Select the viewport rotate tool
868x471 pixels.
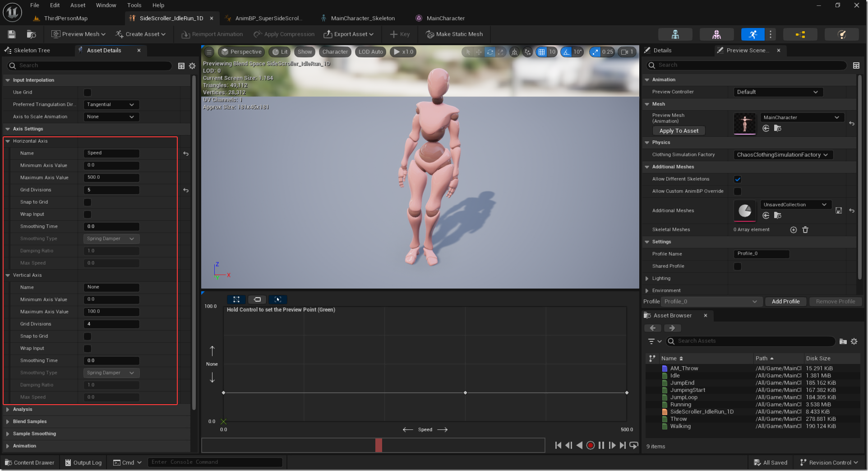pos(489,52)
